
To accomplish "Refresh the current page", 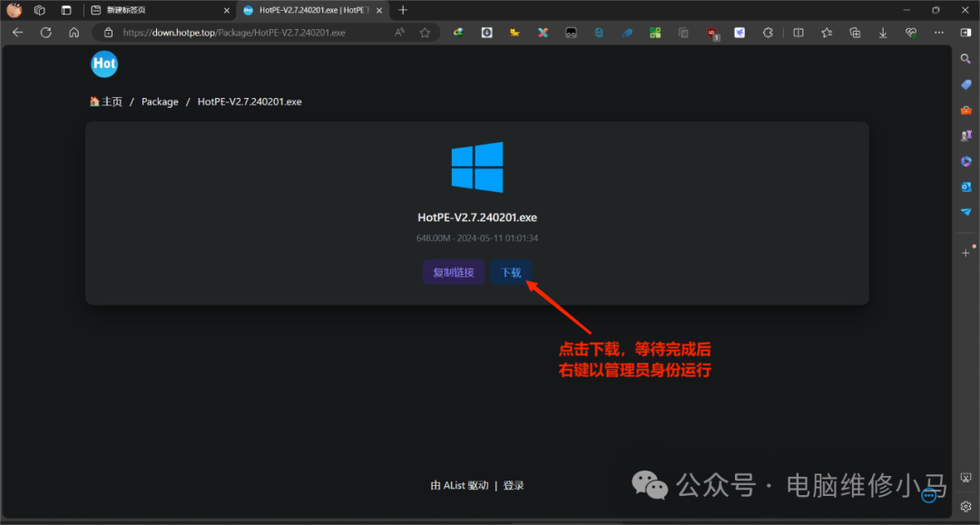I will pyautogui.click(x=45, y=33).
